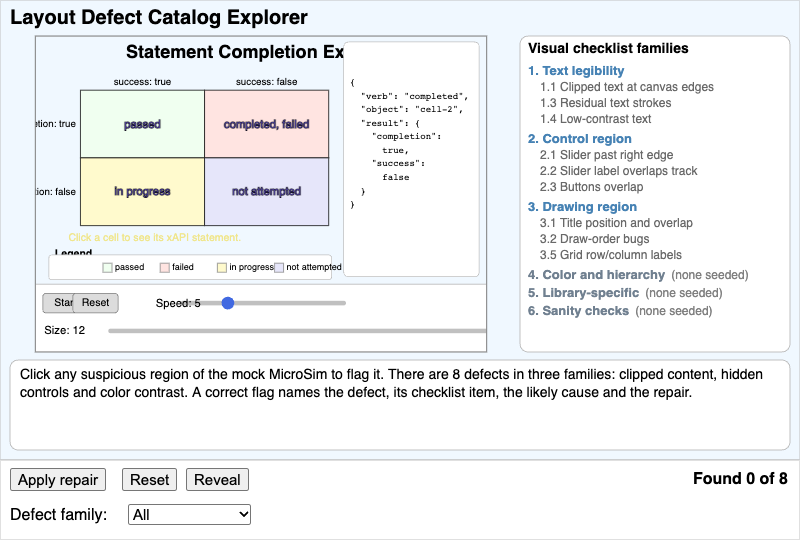Click the 'not attempted' legend swatch

[x=279, y=267]
